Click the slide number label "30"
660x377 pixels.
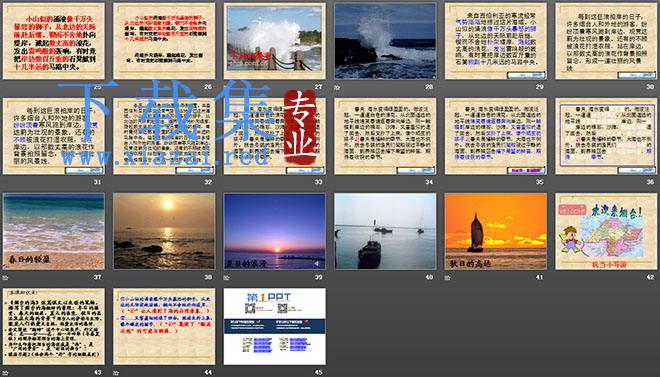(650, 87)
